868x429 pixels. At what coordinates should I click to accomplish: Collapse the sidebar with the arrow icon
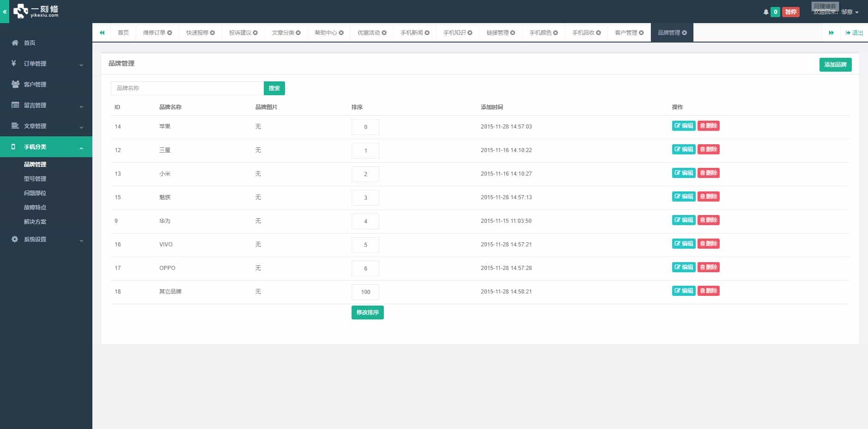click(x=4, y=12)
